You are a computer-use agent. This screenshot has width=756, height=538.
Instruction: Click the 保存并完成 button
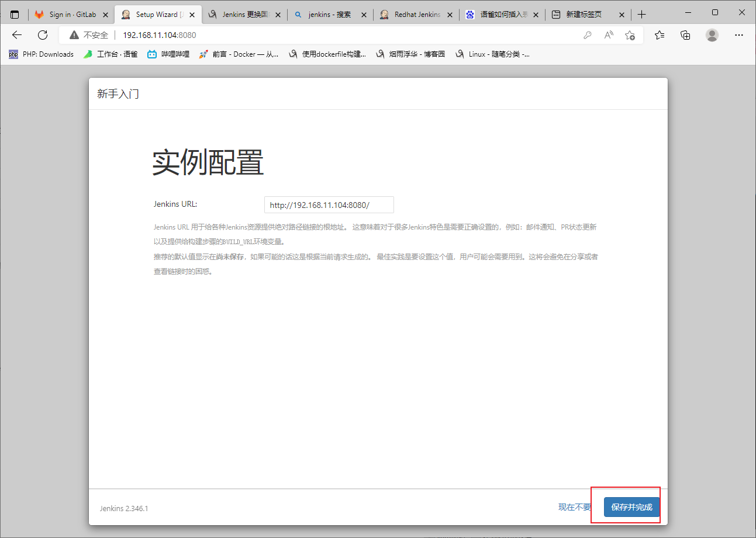coord(631,507)
